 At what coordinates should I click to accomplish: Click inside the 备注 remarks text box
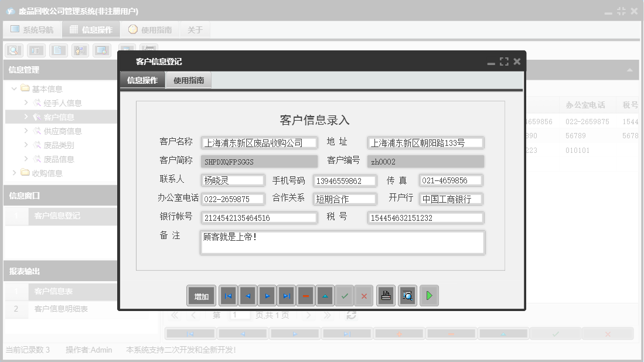point(342,242)
